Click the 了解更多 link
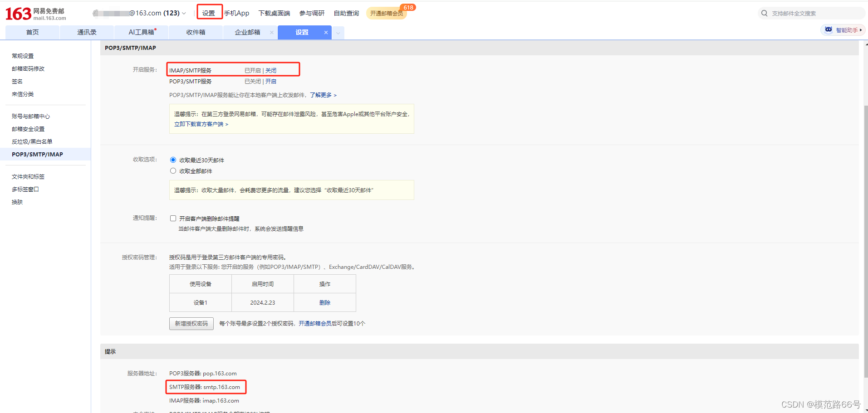868x413 pixels. tap(323, 95)
